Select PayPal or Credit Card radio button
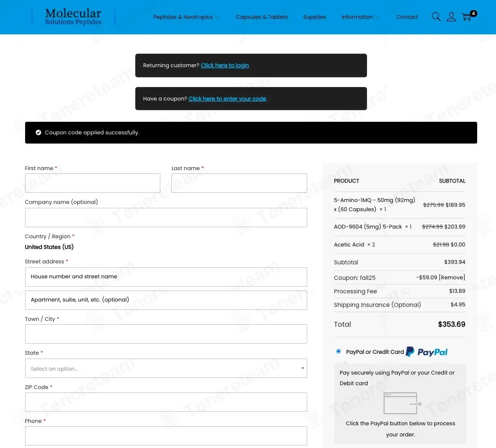Screen dimensions: 496x448 338,351
